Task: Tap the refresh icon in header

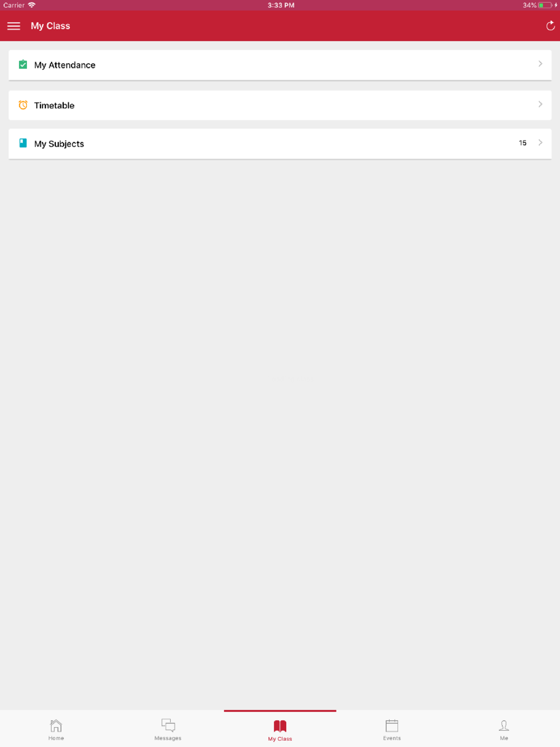Action: (550, 26)
